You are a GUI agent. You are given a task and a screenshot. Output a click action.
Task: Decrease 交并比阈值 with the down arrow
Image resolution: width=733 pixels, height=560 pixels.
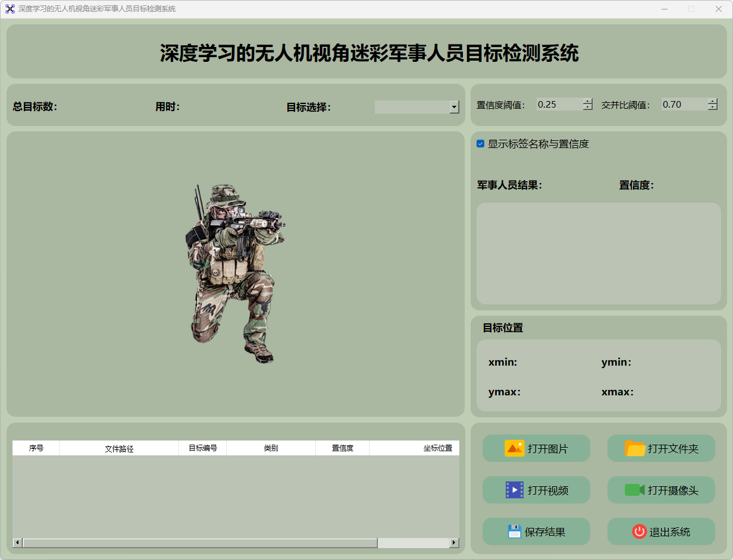click(713, 108)
